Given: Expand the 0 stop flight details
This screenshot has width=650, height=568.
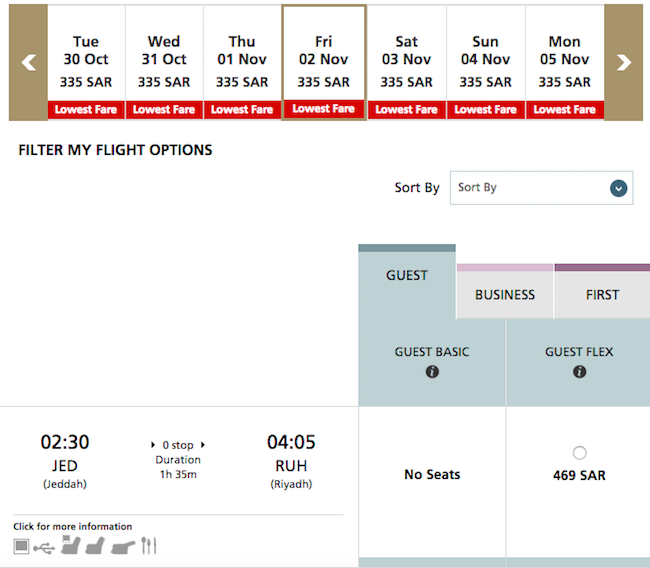Looking at the screenshot, I should coord(178,445).
